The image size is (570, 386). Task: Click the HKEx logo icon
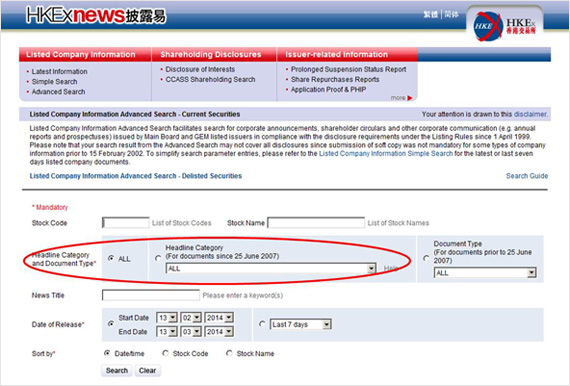[x=505, y=26]
